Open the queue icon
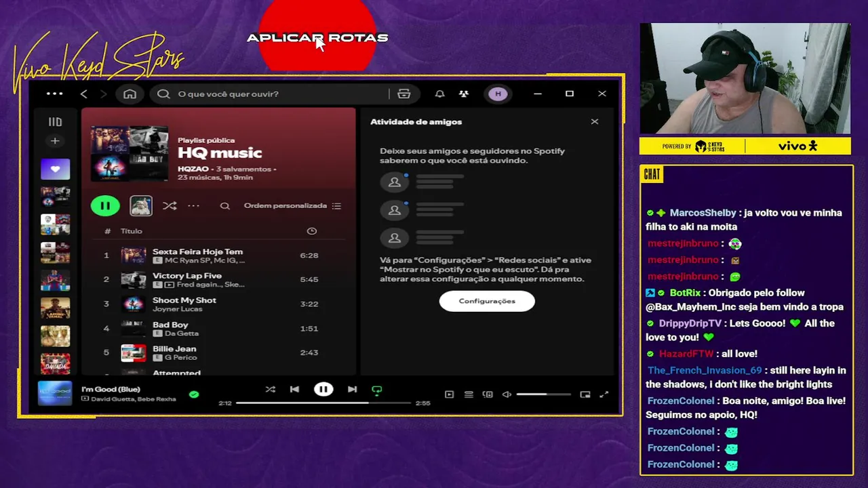 [x=469, y=394]
